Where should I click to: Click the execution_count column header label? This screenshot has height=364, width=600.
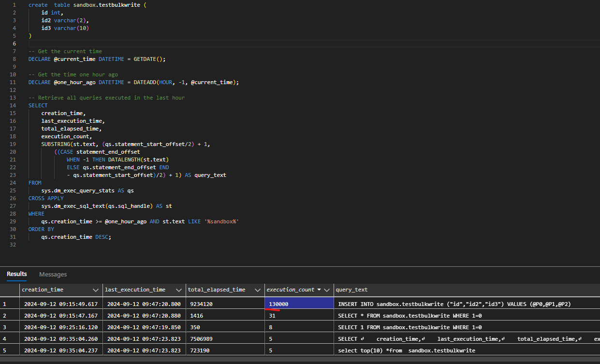pyautogui.click(x=290, y=290)
